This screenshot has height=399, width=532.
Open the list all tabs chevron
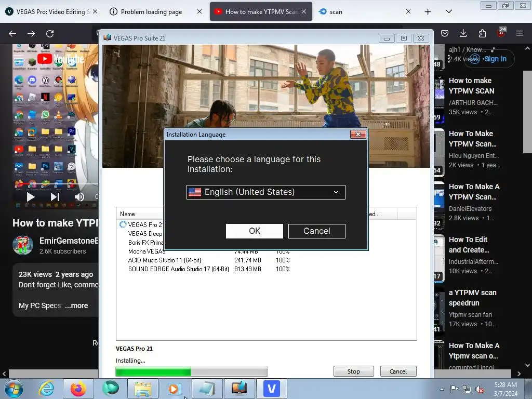coord(449,11)
